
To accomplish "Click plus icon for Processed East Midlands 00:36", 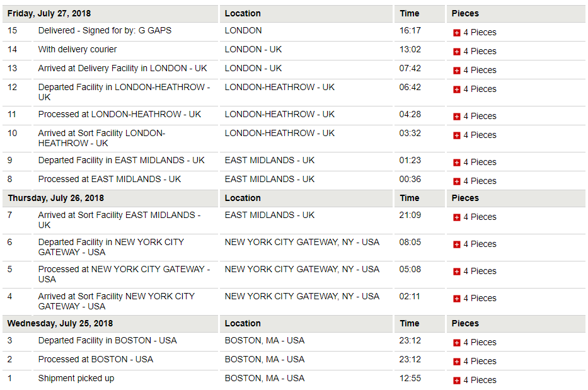I will (456, 181).
